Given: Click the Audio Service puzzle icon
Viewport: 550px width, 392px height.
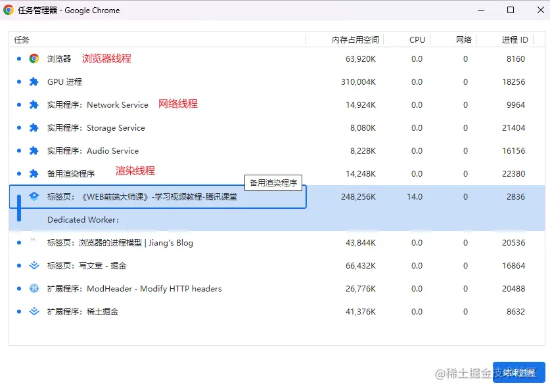Looking at the screenshot, I should [34, 151].
